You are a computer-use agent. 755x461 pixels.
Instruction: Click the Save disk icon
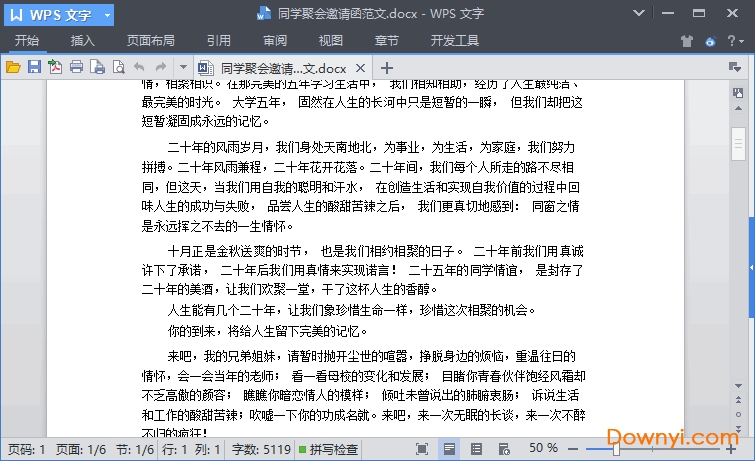[x=34, y=67]
